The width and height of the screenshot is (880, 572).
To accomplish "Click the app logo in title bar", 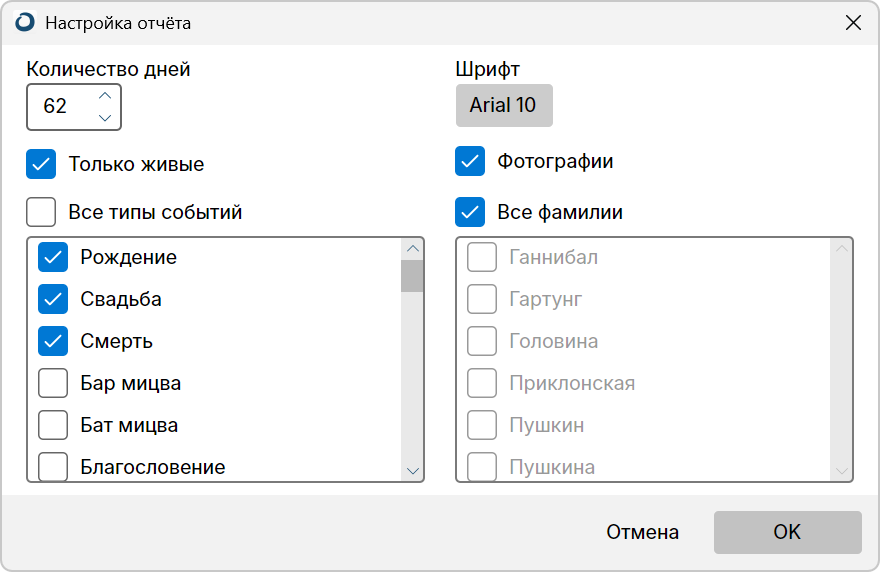I will coord(25,22).
